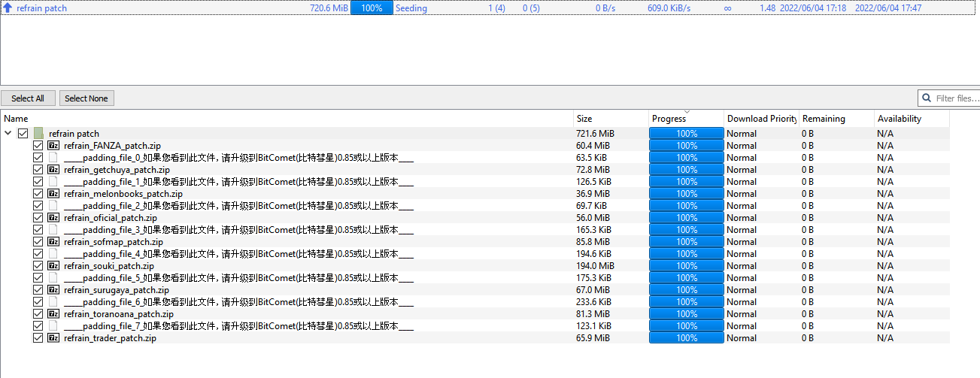This screenshot has height=378, width=980.
Task: Click the magnifier icon in the filter box
Action: click(927, 98)
